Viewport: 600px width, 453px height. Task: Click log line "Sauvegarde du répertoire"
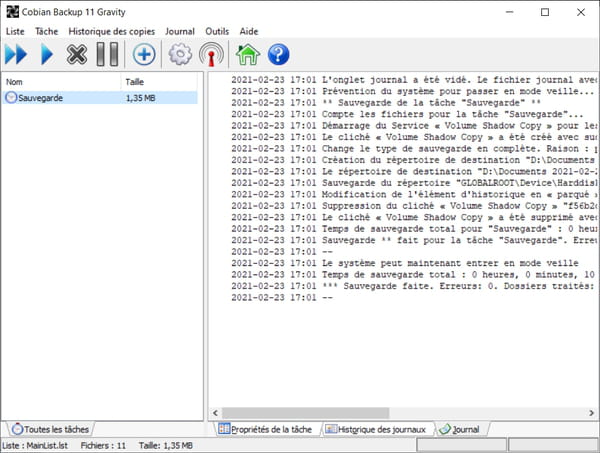click(x=414, y=183)
